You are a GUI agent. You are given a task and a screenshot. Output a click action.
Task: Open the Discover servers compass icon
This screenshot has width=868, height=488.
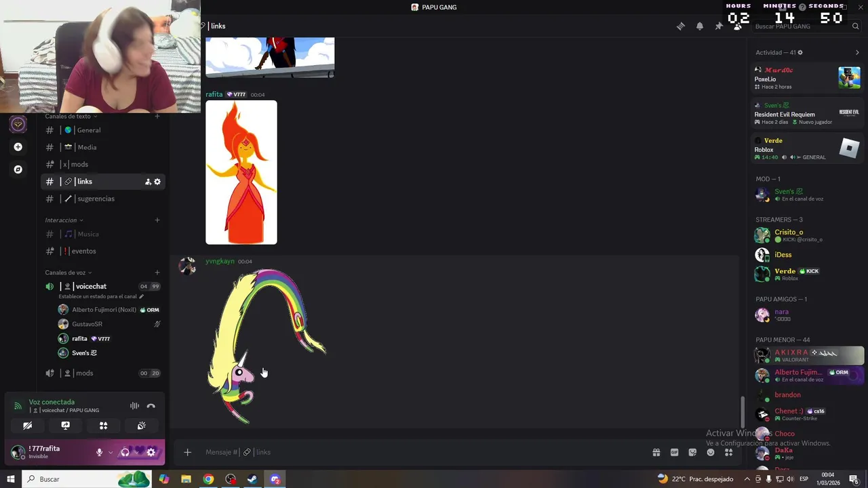point(18,169)
